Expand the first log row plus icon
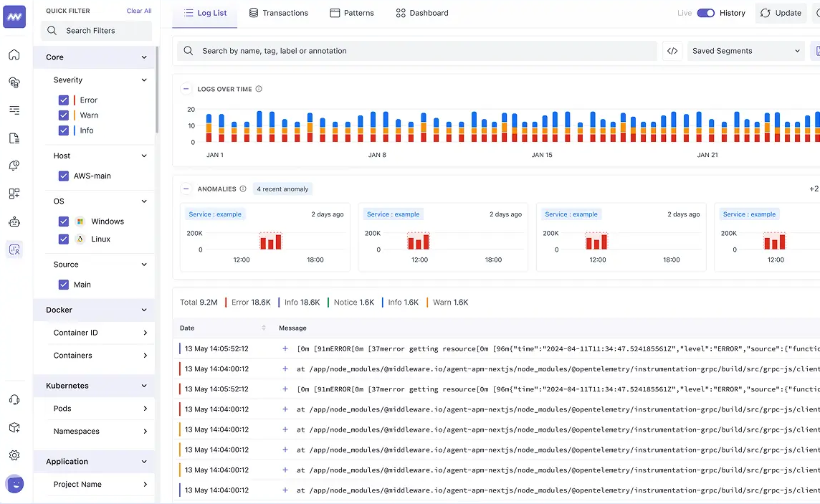 pos(285,348)
